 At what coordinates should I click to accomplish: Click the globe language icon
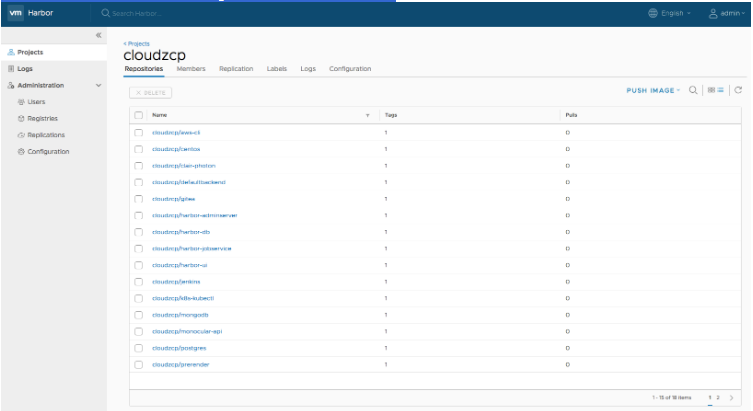pos(653,13)
